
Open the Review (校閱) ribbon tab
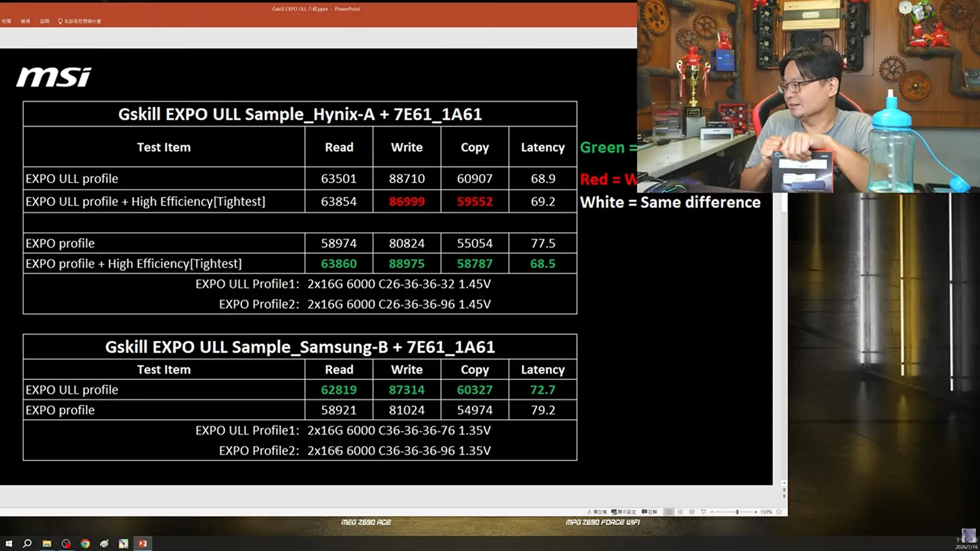(x=6, y=21)
